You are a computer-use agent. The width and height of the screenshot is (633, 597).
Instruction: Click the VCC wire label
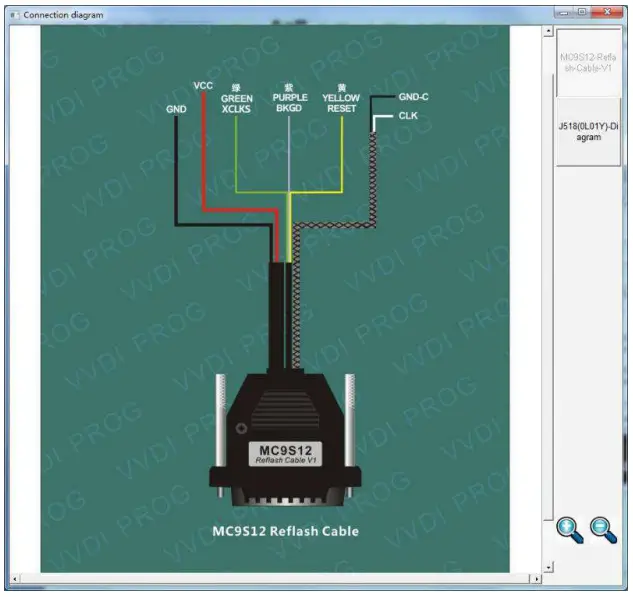pyautogui.click(x=203, y=86)
